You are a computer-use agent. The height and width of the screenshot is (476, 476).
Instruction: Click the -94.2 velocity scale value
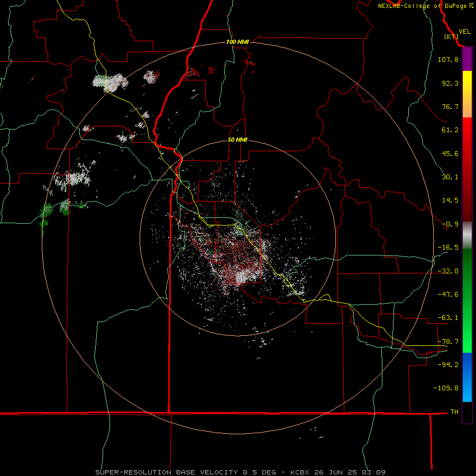[448, 365]
